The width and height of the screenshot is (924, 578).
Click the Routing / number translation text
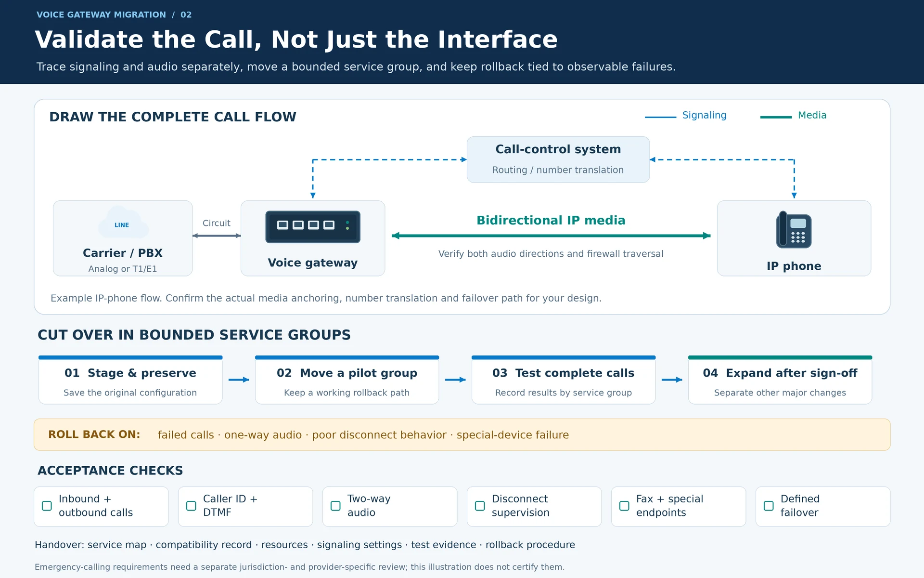click(x=558, y=170)
